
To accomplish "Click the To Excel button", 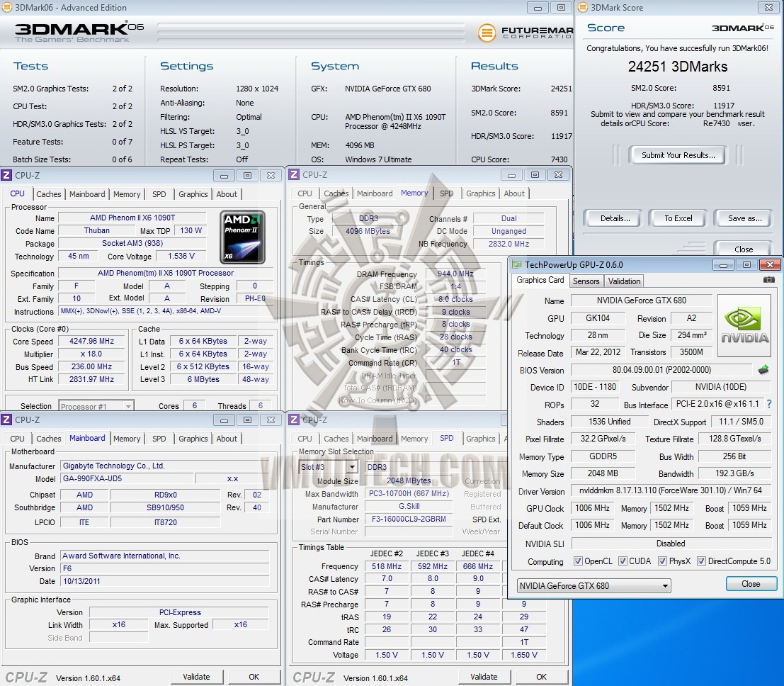I will tap(678, 218).
